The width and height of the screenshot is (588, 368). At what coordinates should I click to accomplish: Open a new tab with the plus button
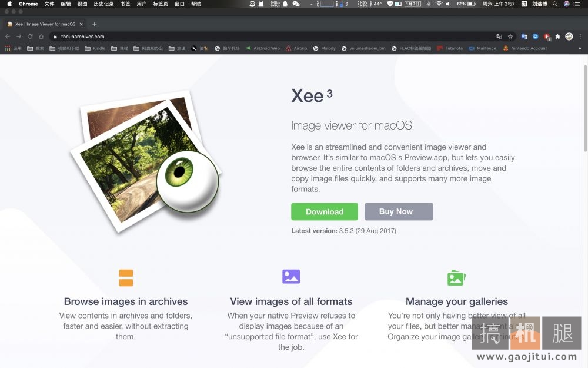pyautogui.click(x=95, y=24)
